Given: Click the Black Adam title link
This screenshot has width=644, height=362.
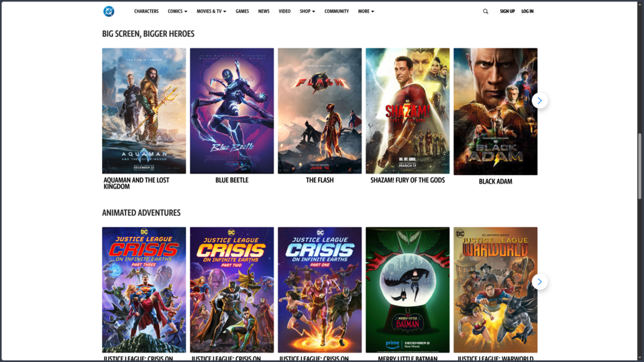Looking at the screenshot, I should click(495, 182).
